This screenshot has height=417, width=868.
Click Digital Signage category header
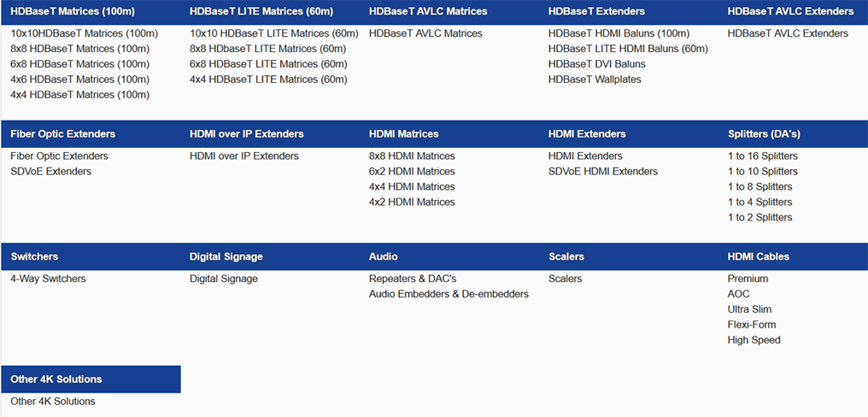point(226,256)
